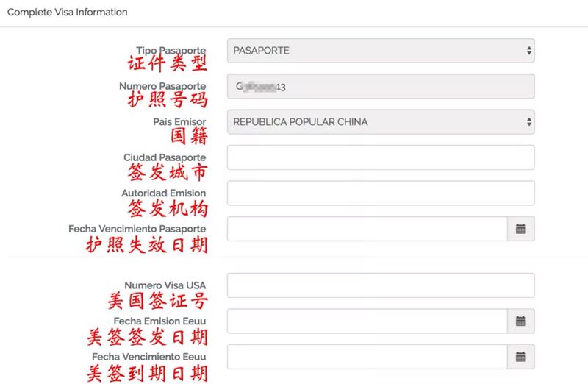Click the Fecha Emision Eeuu label text
Image resolution: width=588 pixels, height=384 pixels.
pyautogui.click(x=159, y=321)
